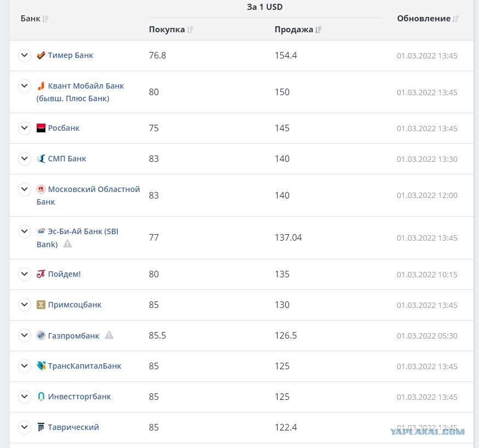Expand the Тимер Банк row
Screen dimensions: 479x448
pyautogui.click(x=25, y=55)
